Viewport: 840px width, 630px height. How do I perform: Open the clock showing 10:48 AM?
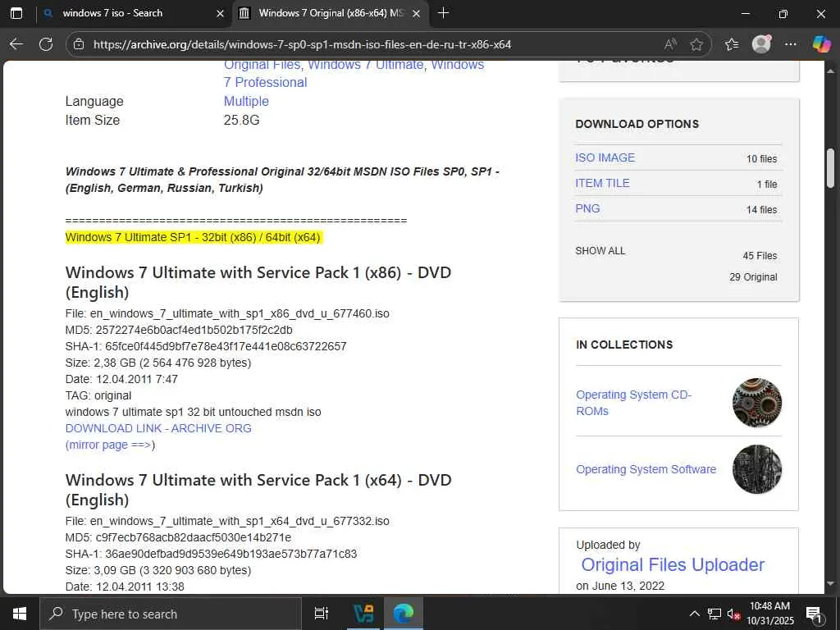[x=769, y=614]
